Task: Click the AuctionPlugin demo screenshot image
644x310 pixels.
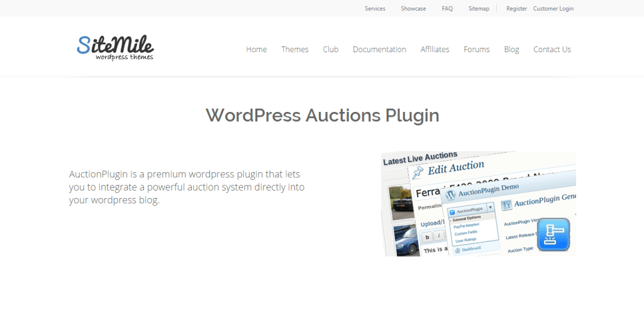Action: pyautogui.click(x=479, y=204)
